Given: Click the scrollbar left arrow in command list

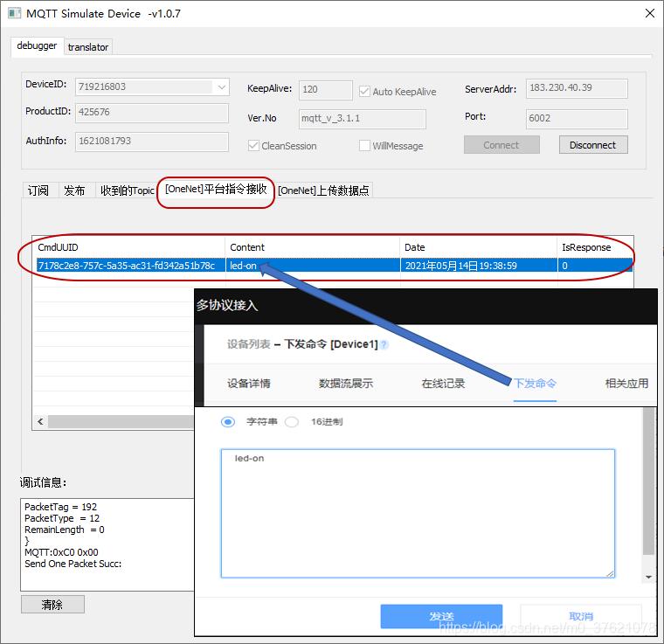Looking at the screenshot, I should [40, 421].
